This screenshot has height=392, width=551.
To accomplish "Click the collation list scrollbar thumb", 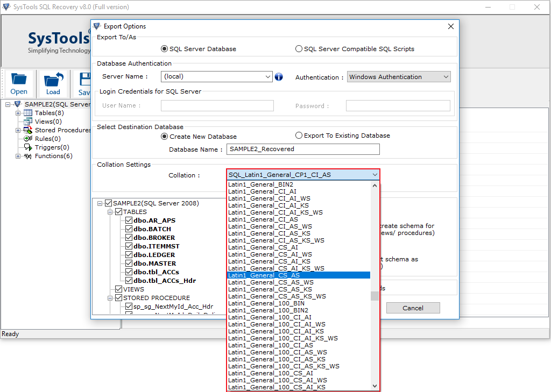I will [375, 296].
